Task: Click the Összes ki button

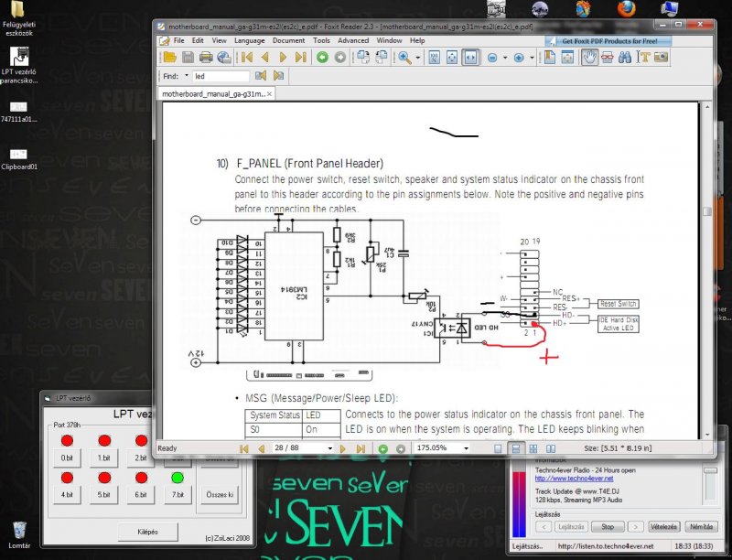Action: click(220, 495)
